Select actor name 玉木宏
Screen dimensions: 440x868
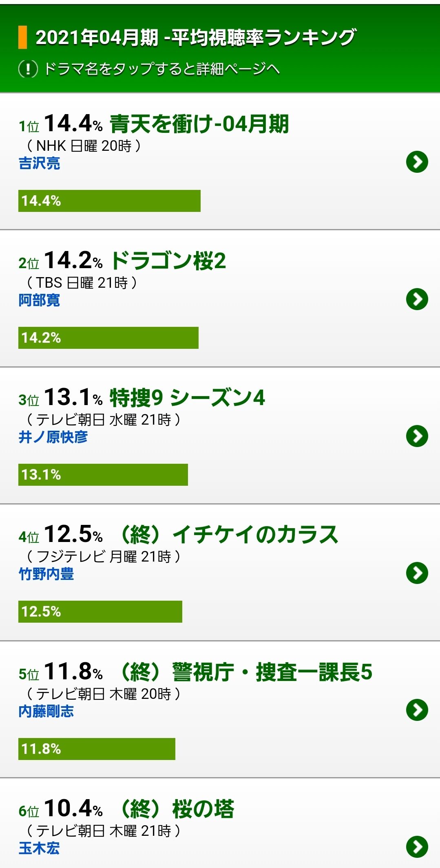click(40, 848)
